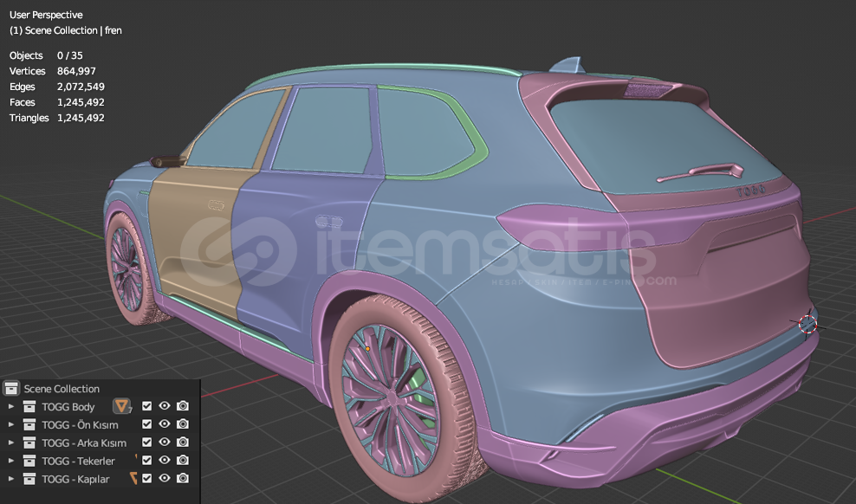Click the TOGG - Arka Kısım collection icon
856x504 pixels.
tap(29, 443)
